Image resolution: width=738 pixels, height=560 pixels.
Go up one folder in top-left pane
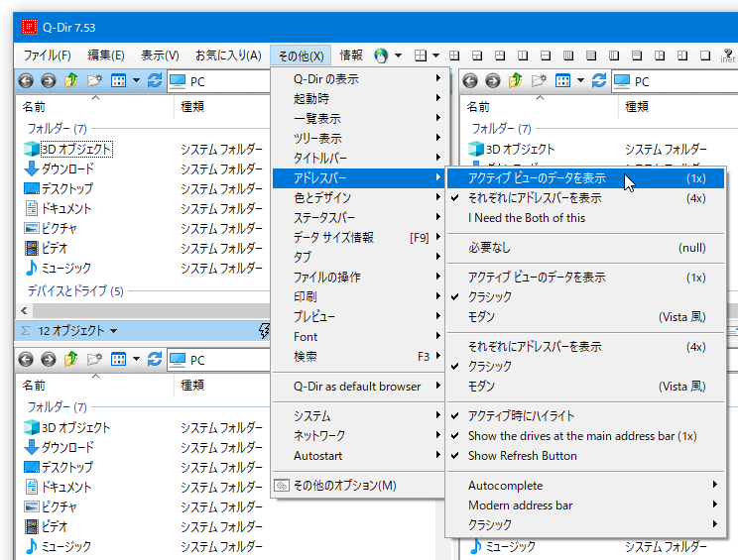[x=71, y=80]
